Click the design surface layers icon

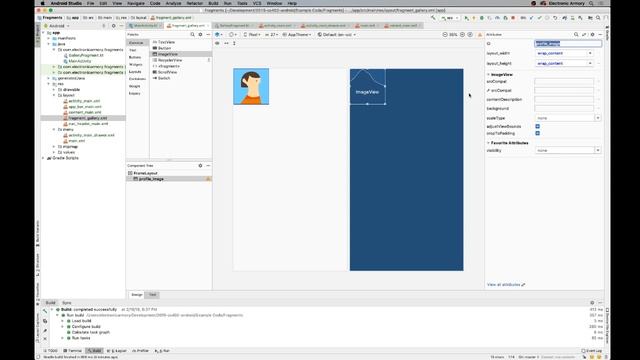pyautogui.click(x=218, y=35)
